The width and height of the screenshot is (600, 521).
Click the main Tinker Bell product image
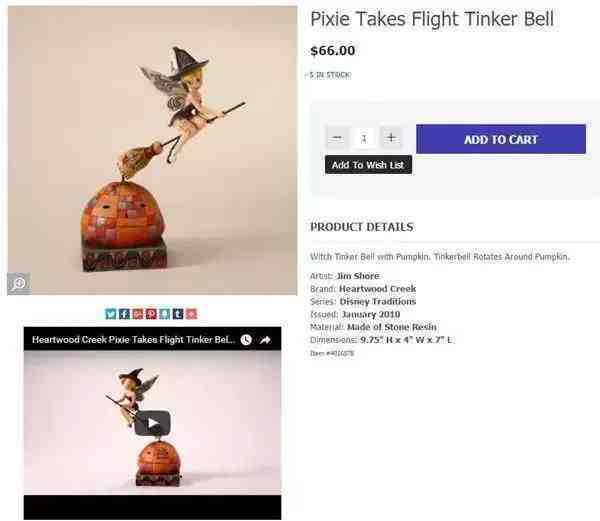click(x=152, y=150)
